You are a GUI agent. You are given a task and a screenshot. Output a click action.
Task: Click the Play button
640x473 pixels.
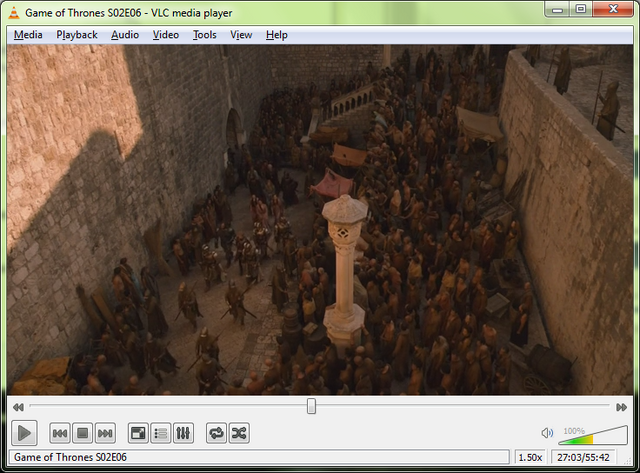[24, 433]
